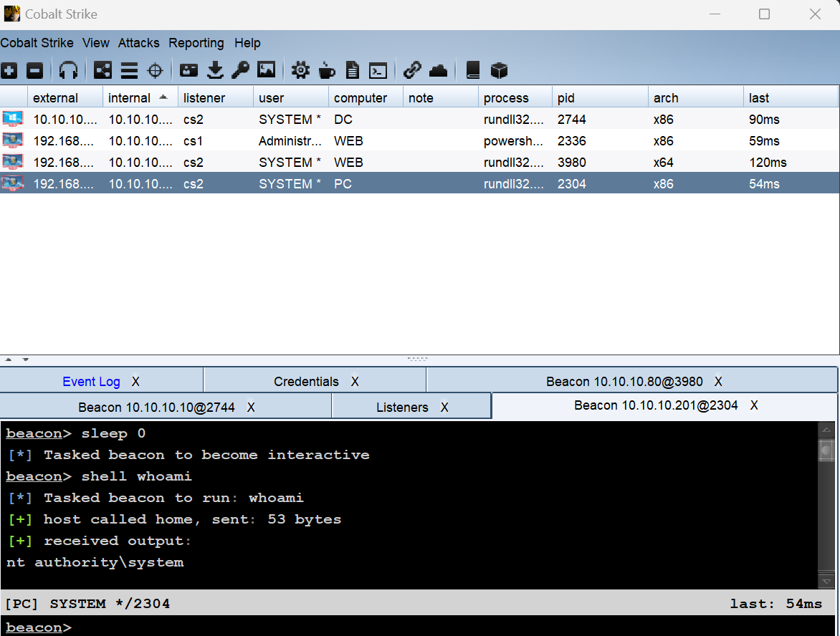Expand top pane with splitter down arrow
This screenshot has width=840, height=636.
point(25,360)
